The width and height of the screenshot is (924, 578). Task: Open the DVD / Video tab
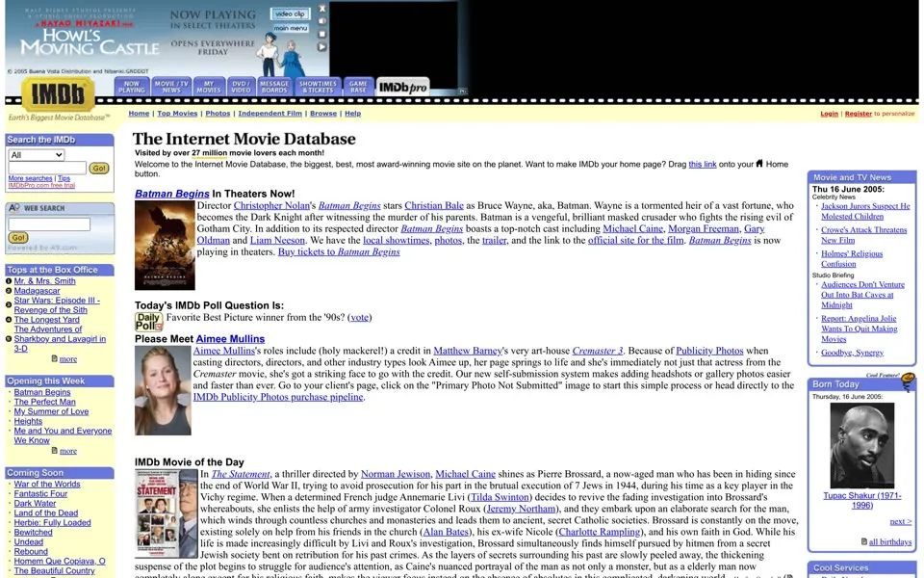point(241,87)
